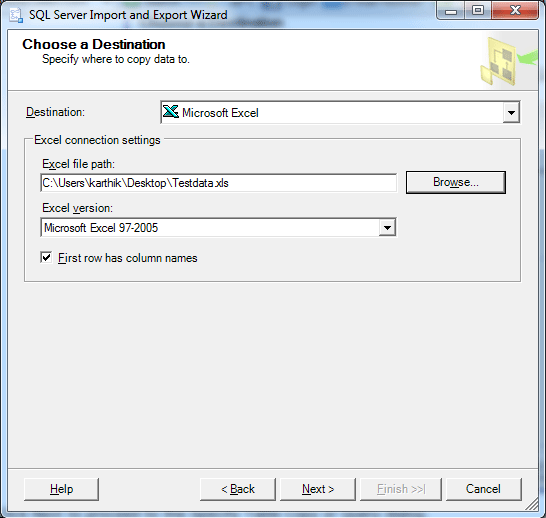Close the wizard window

click(x=515, y=11)
